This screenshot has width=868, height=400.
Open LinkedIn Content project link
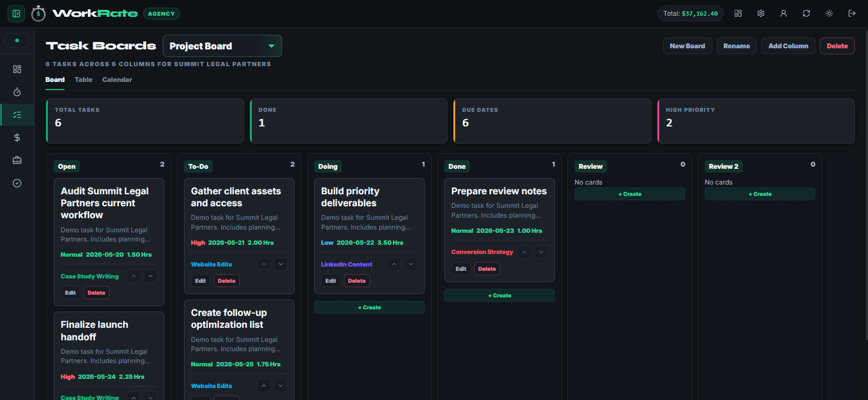tap(347, 264)
